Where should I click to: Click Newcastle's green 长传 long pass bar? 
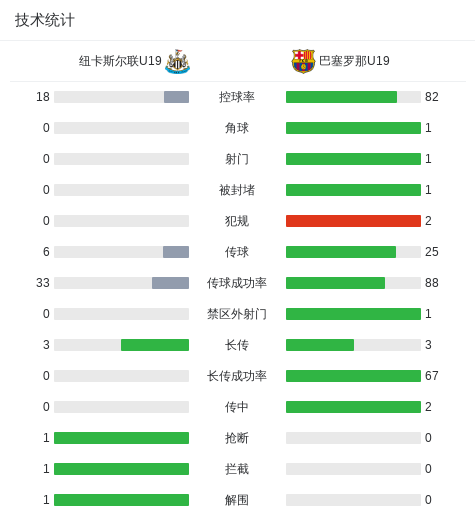coord(155,345)
